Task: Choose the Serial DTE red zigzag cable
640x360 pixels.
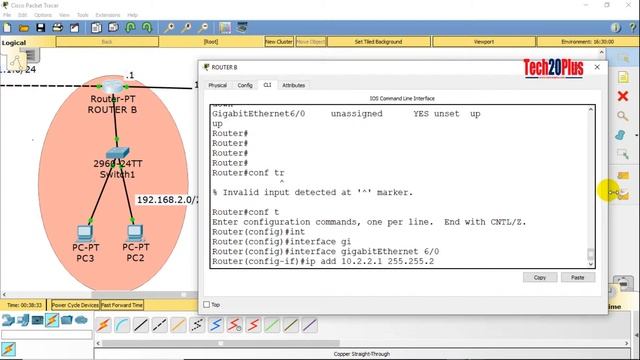Action: [x=253, y=325]
